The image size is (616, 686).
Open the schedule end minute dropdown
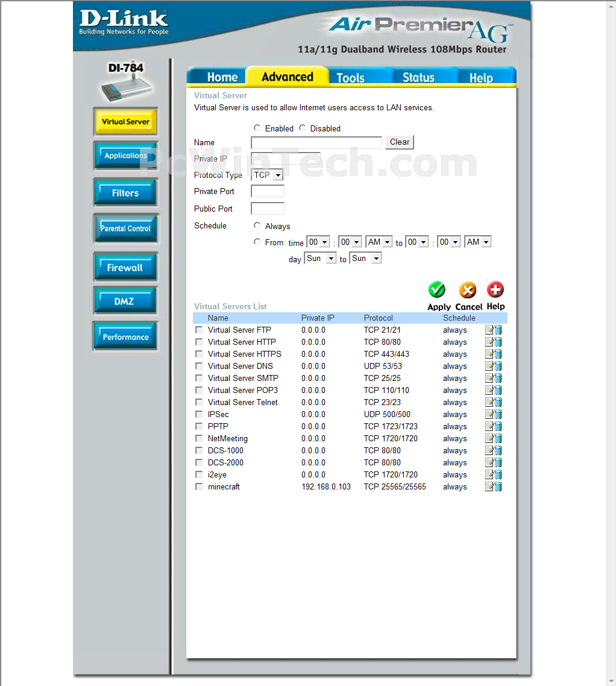(x=449, y=242)
